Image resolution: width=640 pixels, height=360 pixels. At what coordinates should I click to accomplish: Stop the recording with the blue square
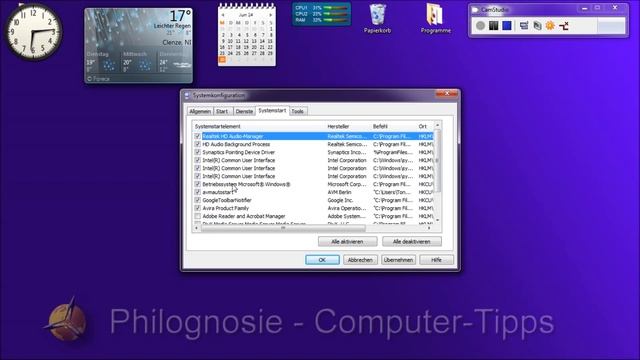tap(507, 26)
